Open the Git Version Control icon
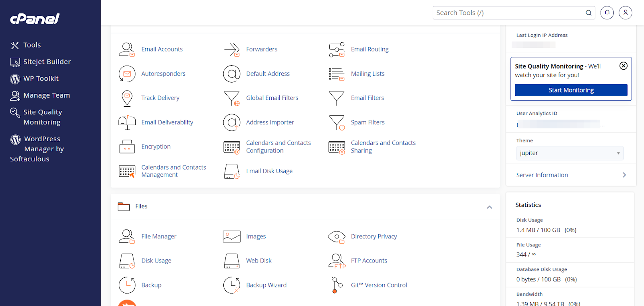 (336, 285)
